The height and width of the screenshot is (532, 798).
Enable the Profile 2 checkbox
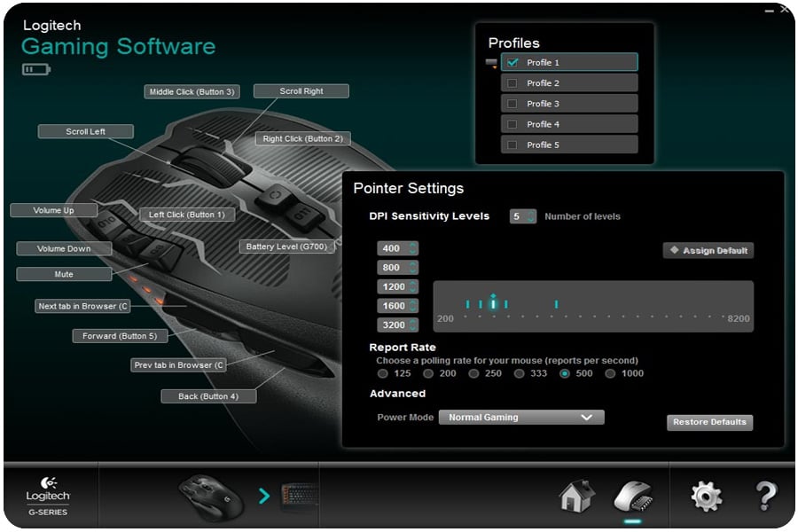[x=512, y=83]
